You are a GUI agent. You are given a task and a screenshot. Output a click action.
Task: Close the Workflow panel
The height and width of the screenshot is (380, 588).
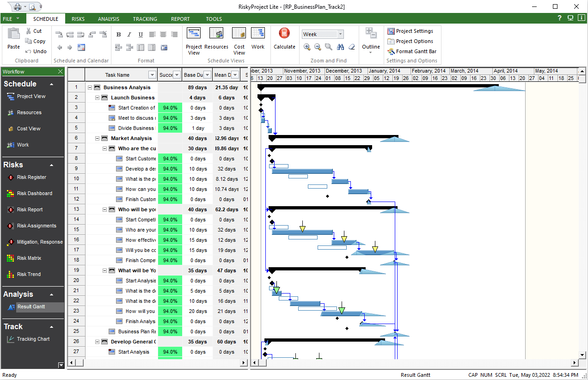tap(60, 72)
